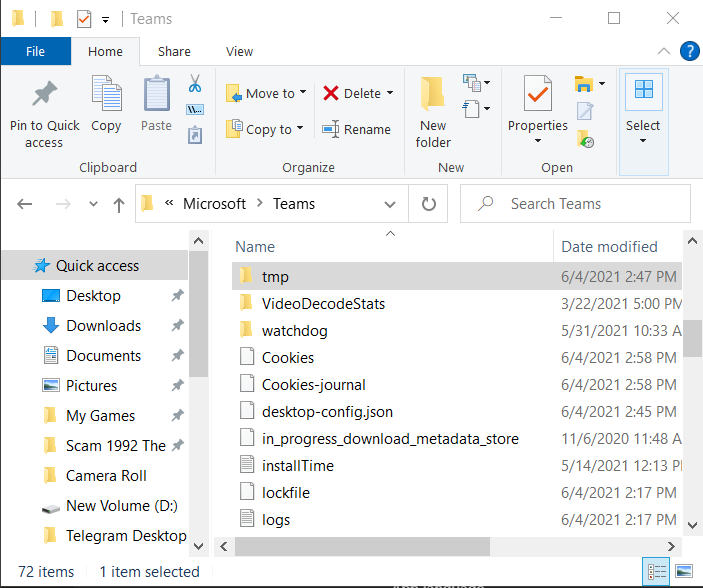
Task: Open the Delete dropdown arrow
Action: pyautogui.click(x=390, y=93)
